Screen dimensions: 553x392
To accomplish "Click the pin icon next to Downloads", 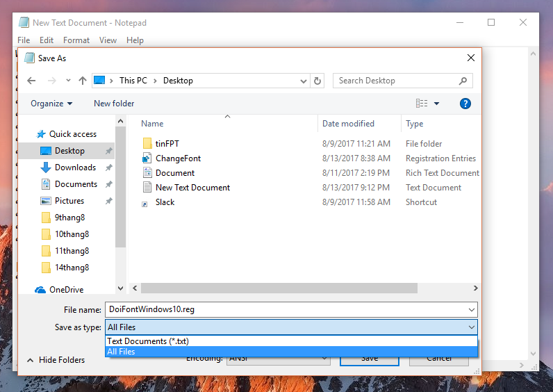I will point(108,168).
